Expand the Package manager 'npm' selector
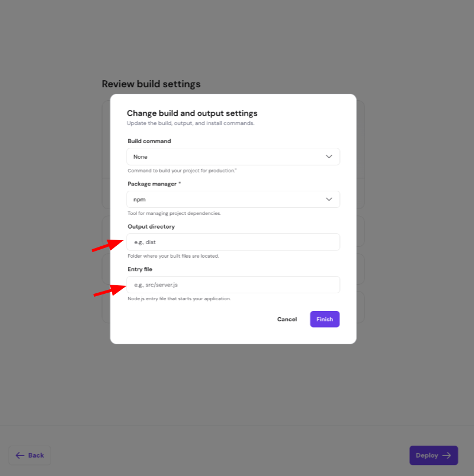Screen dimensions: 474x476 [229, 199]
